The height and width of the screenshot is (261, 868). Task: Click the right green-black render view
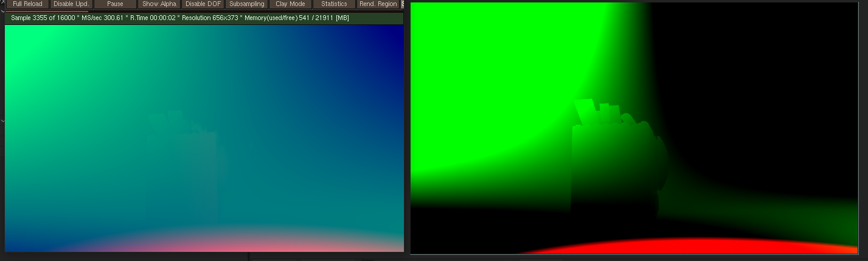click(x=634, y=128)
